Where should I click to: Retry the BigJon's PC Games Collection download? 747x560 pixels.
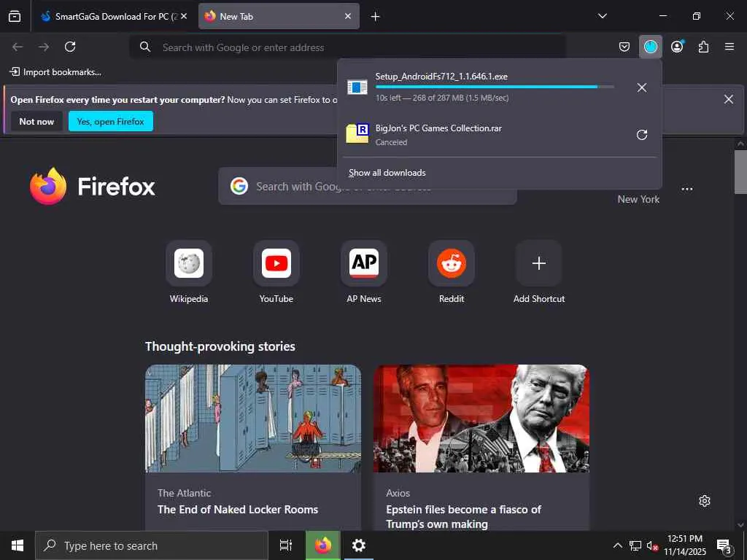[642, 135]
